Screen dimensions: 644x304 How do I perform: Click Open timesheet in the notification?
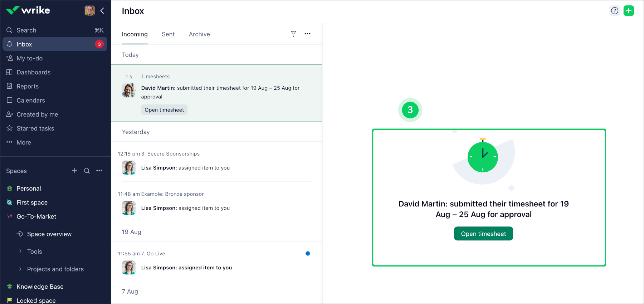[x=164, y=110]
